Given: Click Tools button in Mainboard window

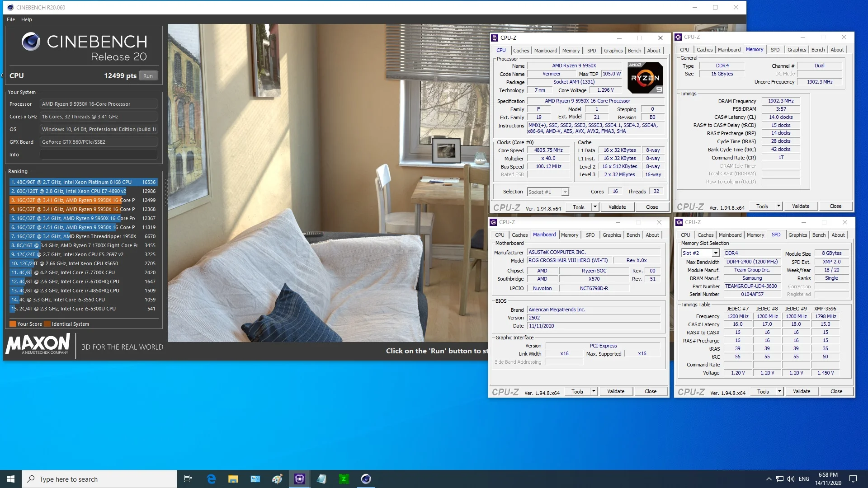Looking at the screenshot, I should click(577, 391).
